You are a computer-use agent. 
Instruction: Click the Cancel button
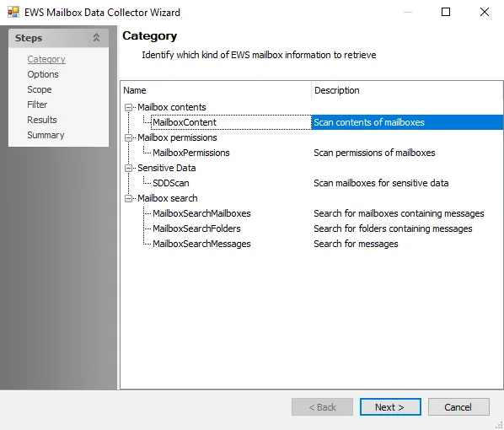coord(458,407)
